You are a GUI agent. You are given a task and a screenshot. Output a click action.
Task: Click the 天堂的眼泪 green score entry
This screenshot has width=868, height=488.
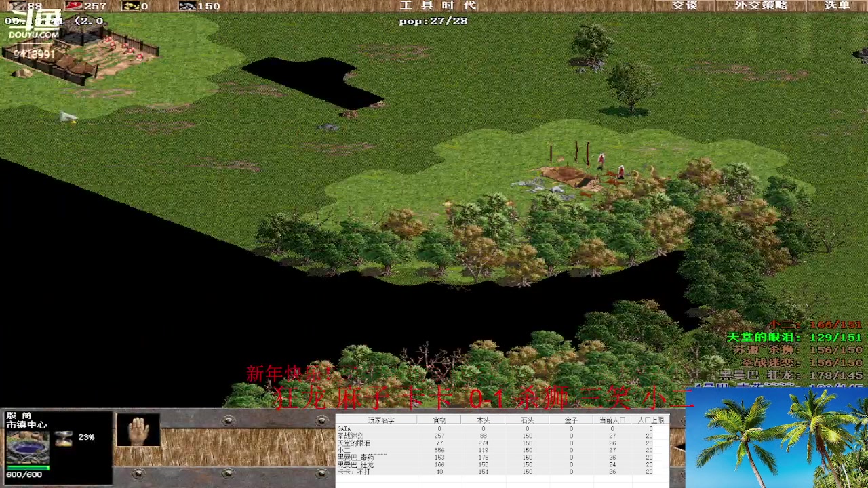pyautogui.click(x=794, y=337)
